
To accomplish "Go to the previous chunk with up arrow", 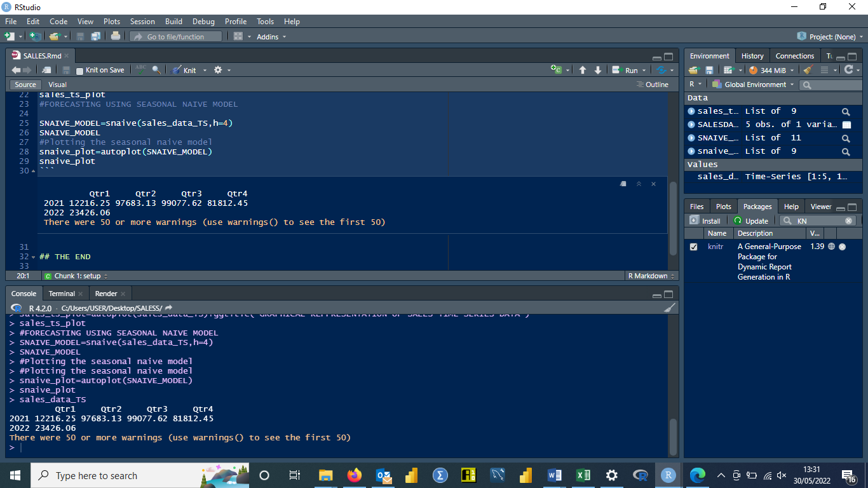I will point(583,70).
